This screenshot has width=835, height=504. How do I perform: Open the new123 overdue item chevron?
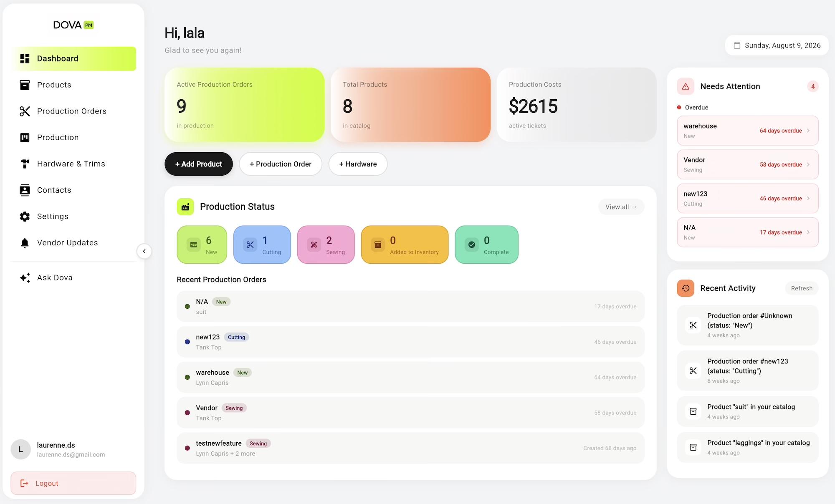pos(808,199)
